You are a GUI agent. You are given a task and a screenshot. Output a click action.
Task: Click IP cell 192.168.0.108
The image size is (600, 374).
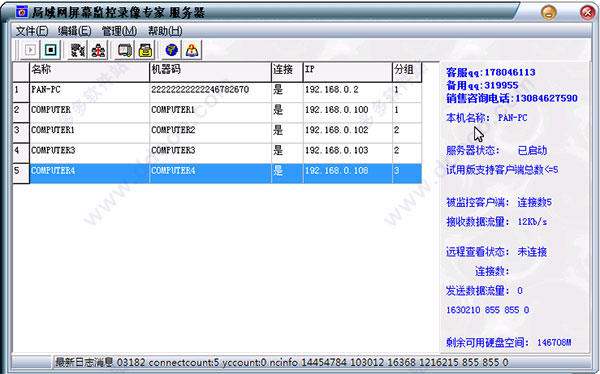348,173
